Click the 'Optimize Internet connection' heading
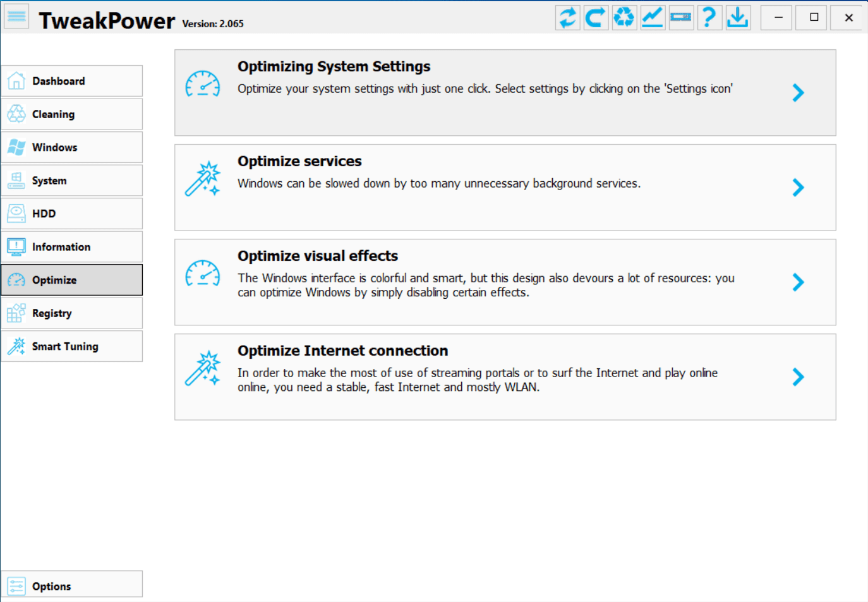The height and width of the screenshot is (602, 868). [x=343, y=351]
